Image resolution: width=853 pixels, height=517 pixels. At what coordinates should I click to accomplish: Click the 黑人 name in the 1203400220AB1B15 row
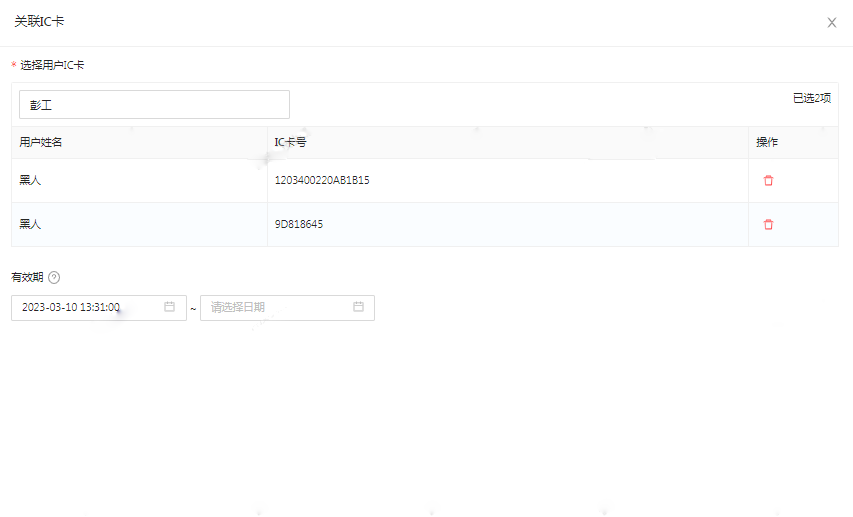tap(30, 181)
